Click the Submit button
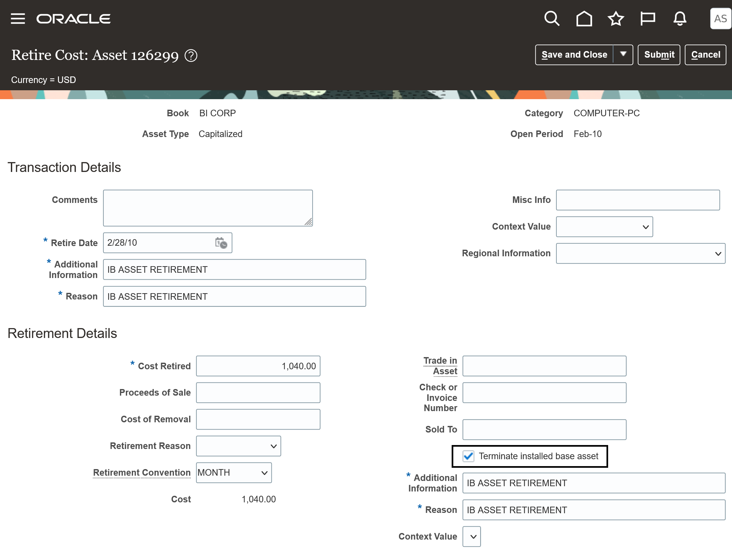Screen dimensions: 732x560 [659, 54]
